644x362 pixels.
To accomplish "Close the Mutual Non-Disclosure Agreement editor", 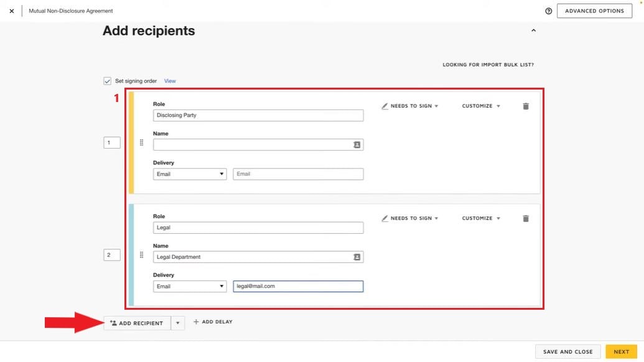I will tap(11, 11).
